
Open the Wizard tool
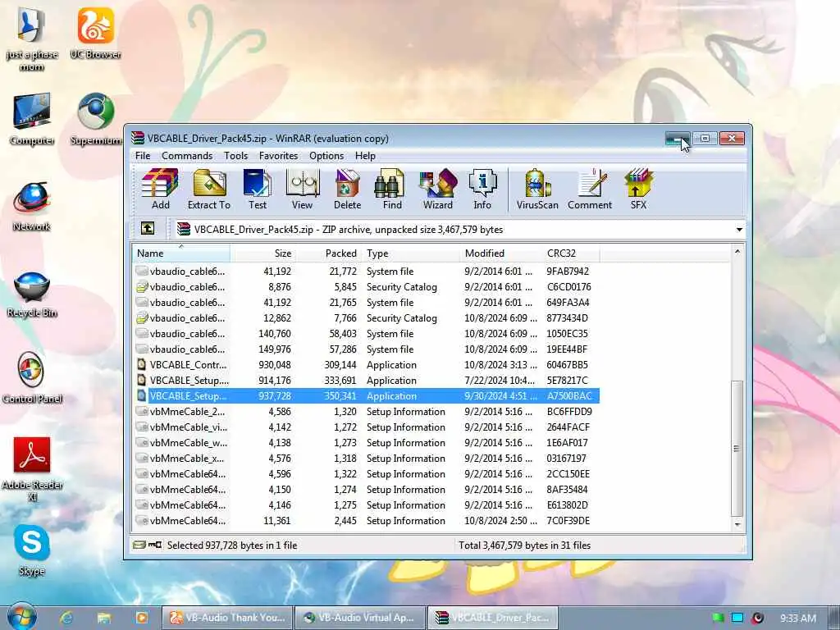click(438, 189)
